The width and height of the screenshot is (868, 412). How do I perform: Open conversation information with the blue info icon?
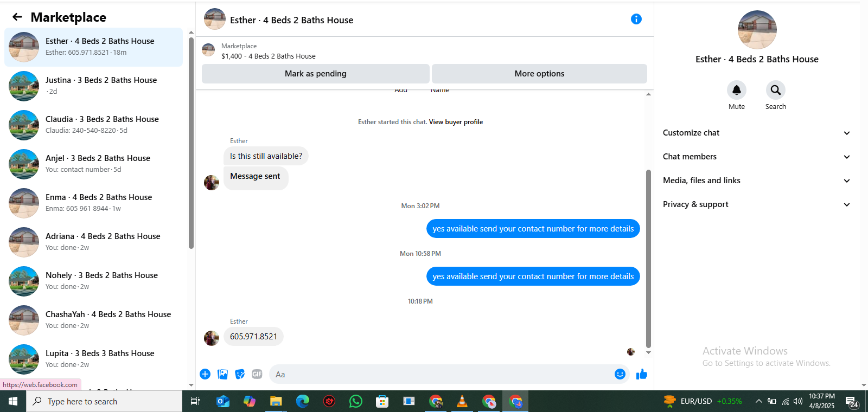636,19
